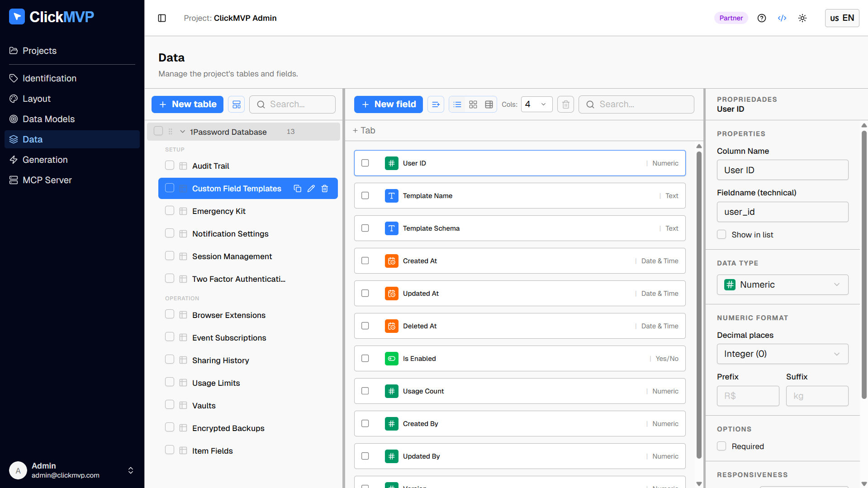Viewport: 868px width, 488px height.
Task: Click the table layout icon beside New table
Action: (x=237, y=104)
